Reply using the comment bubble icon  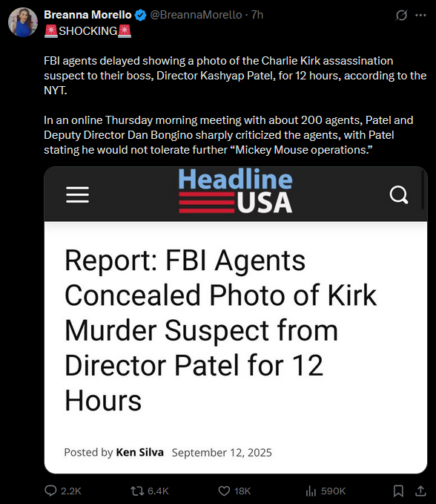coord(50,491)
